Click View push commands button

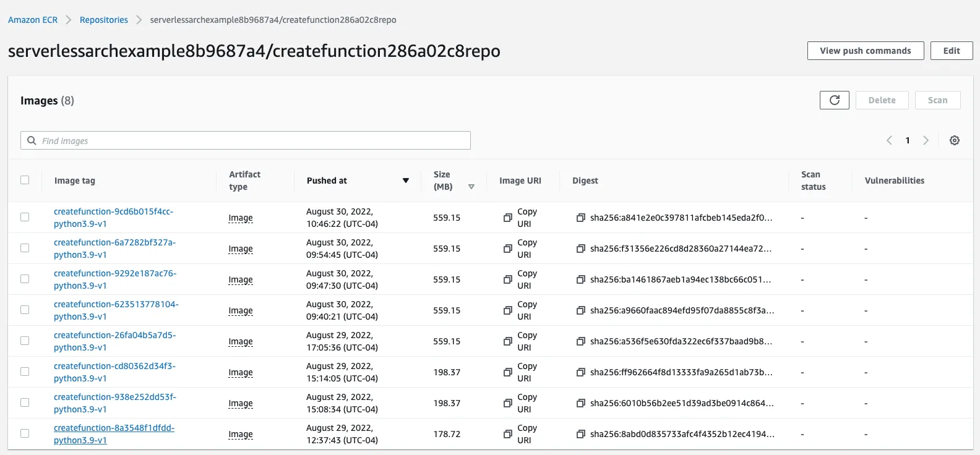point(866,51)
